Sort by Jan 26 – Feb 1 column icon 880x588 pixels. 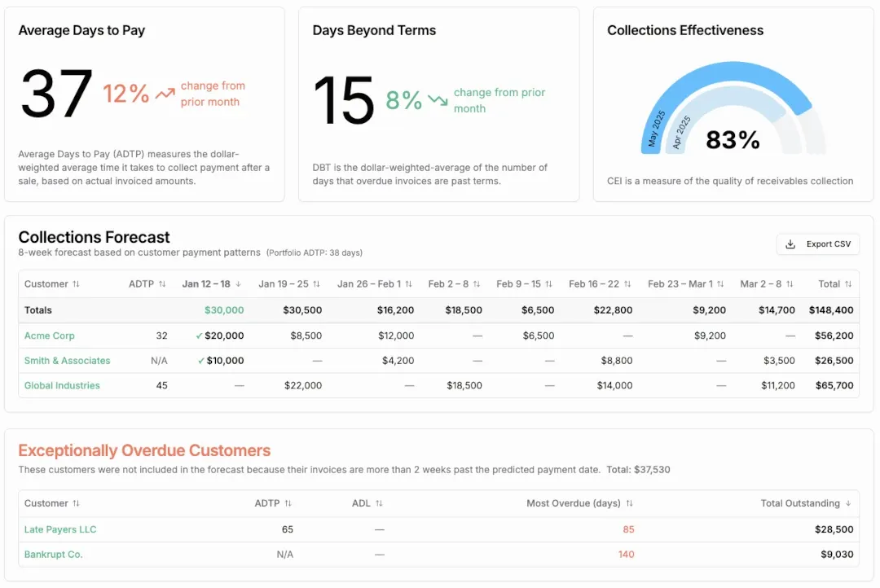pos(408,284)
